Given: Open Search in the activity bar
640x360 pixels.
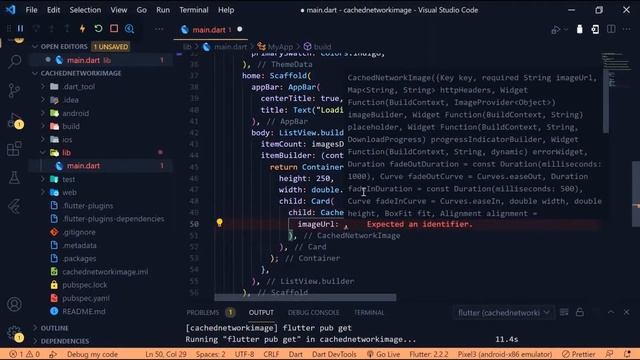Looking at the screenshot, I should 14,62.
